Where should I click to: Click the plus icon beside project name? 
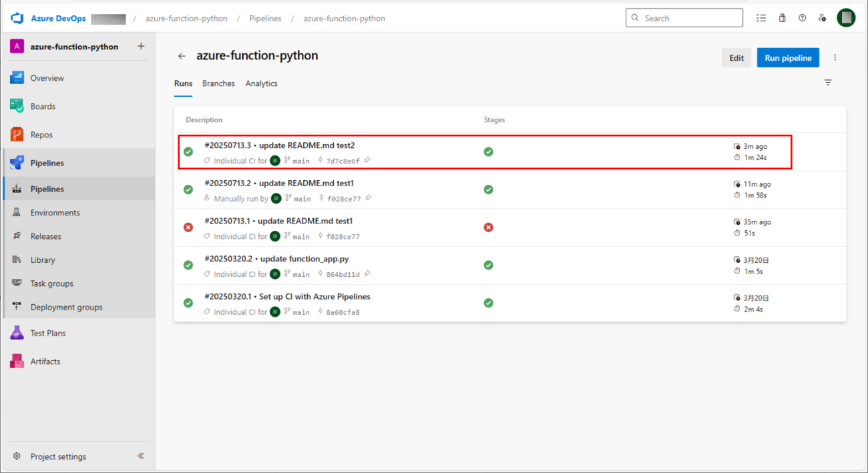tap(141, 46)
